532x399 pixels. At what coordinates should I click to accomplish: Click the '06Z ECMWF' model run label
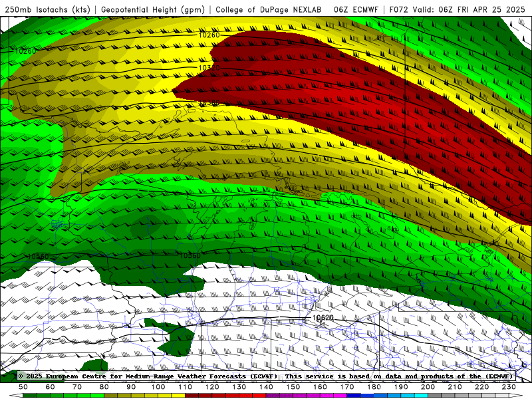tap(356, 10)
